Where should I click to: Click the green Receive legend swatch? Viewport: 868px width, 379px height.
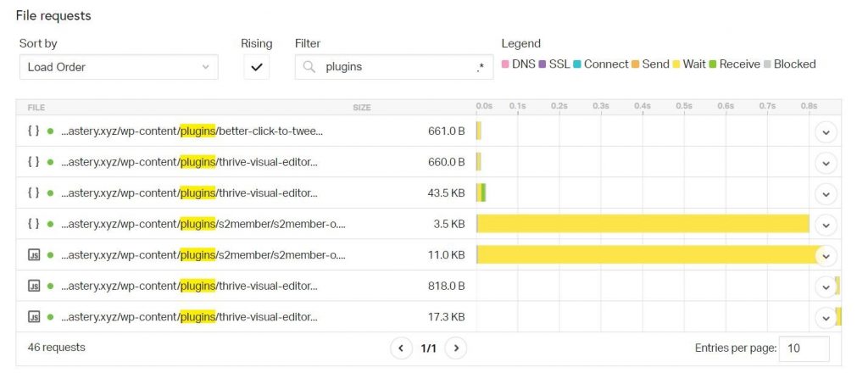click(x=712, y=64)
